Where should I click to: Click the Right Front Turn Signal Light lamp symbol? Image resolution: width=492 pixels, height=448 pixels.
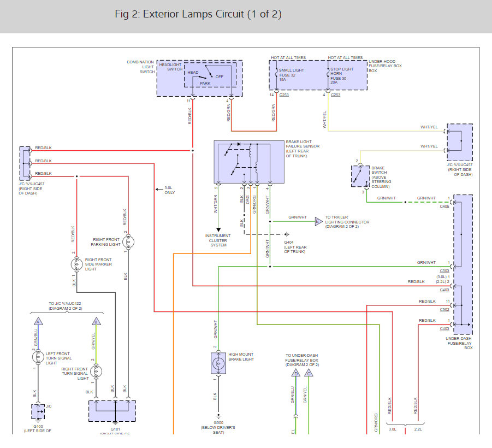96,372
